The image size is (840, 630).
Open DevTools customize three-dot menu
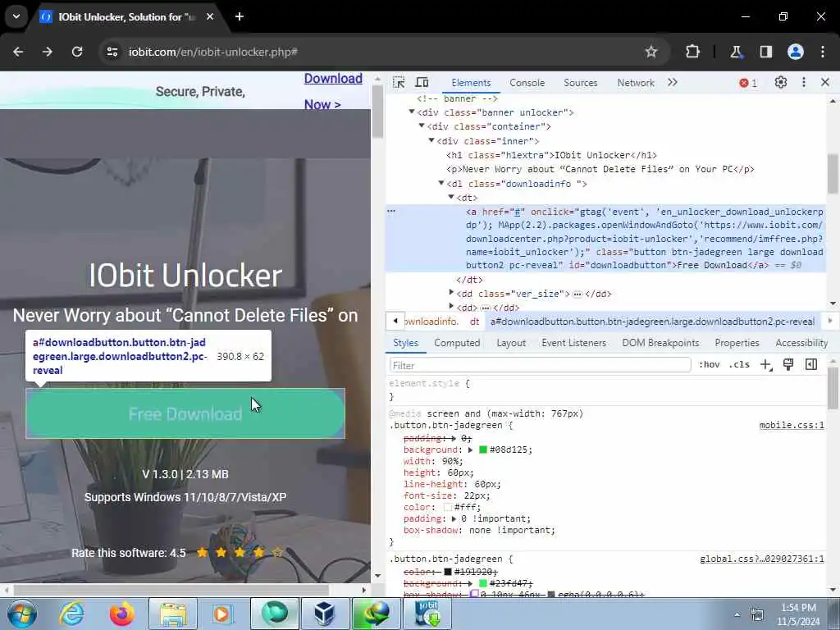point(804,83)
